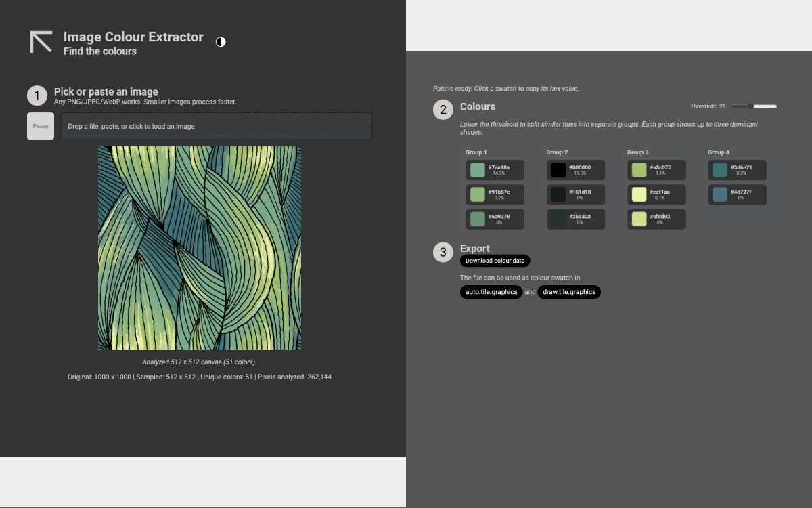
Task: Select the #6a9278 colour swatch
Action: pyautogui.click(x=495, y=219)
